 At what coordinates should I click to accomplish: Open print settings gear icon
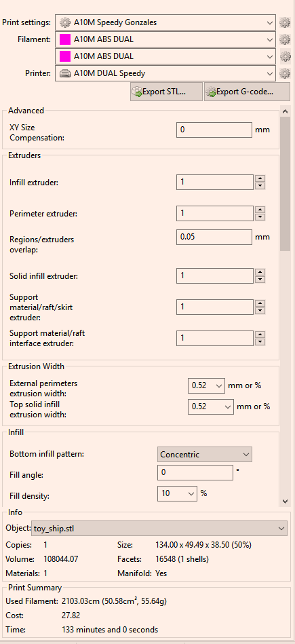(285, 22)
